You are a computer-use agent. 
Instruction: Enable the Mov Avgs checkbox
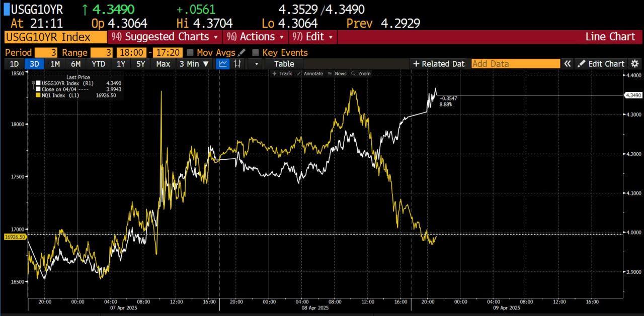pos(190,53)
